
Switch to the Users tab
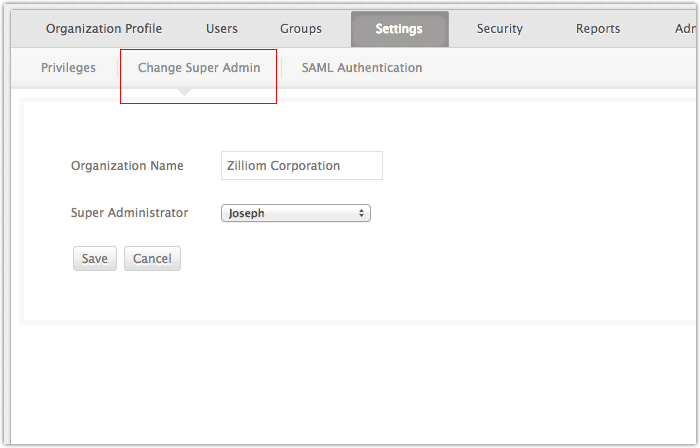coord(221,29)
